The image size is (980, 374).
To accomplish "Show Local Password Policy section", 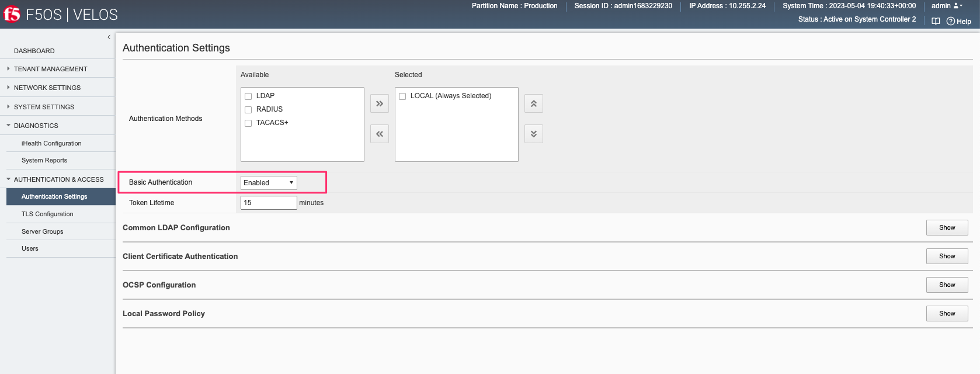I will (947, 314).
